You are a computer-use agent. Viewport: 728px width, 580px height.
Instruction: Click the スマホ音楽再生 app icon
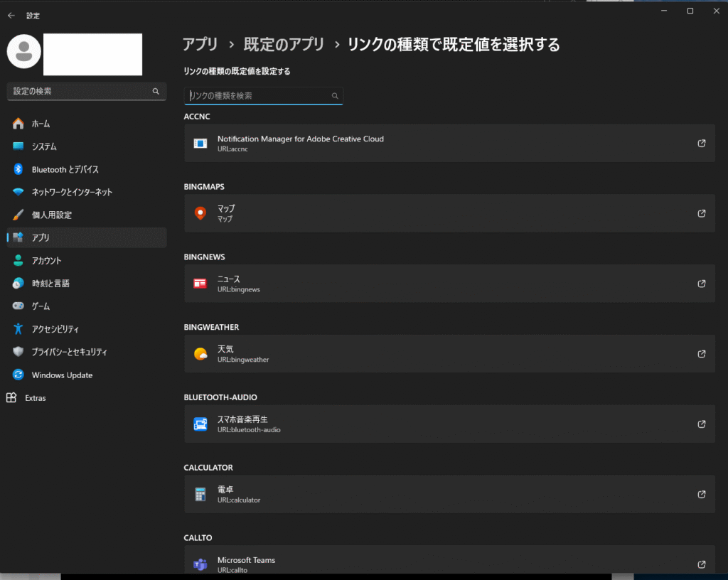200,424
